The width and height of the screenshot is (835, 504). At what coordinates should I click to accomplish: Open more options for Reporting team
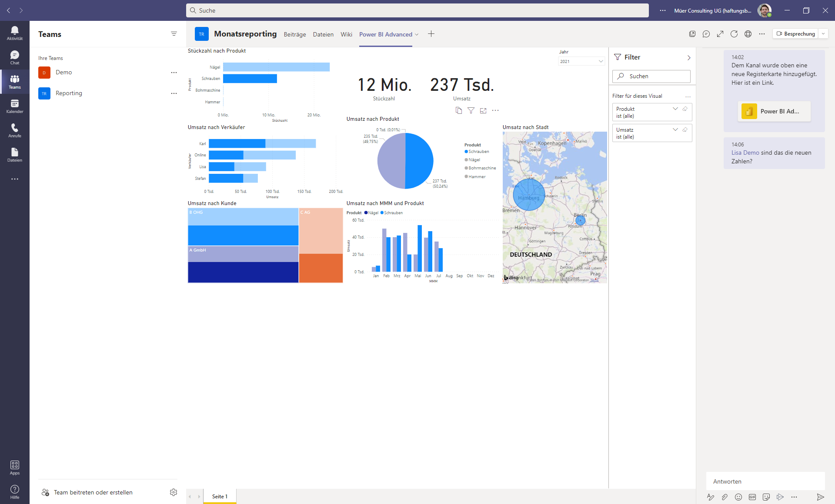pyautogui.click(x=174, y=93)
